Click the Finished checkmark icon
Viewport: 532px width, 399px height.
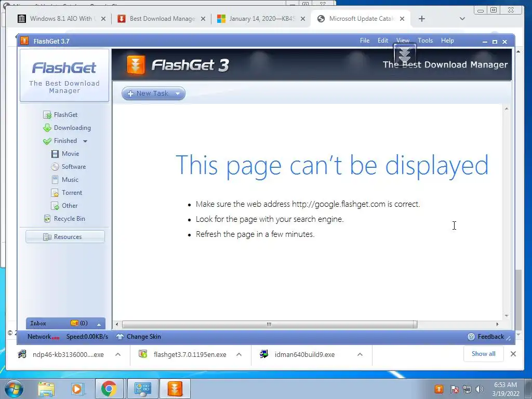(x=47, y=141)
